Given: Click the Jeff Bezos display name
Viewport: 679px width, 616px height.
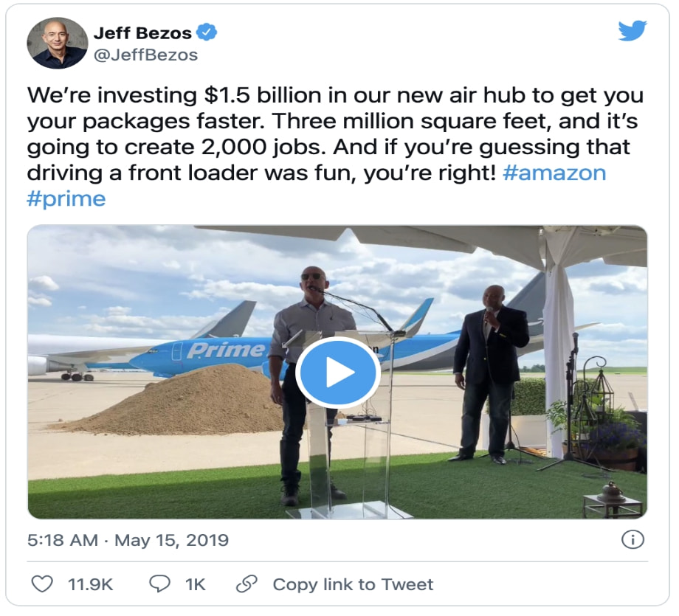Looking at the screenshot, I should pyautogui.click(x=142, y=33).
